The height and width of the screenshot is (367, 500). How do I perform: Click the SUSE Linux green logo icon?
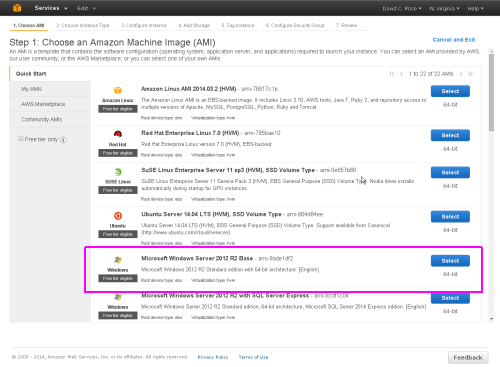point(118,172)
